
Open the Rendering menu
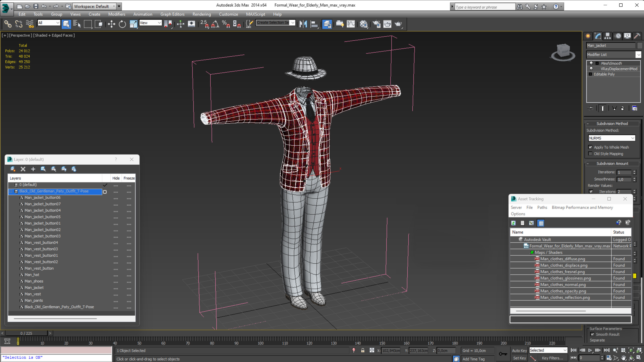pos(202,14)
